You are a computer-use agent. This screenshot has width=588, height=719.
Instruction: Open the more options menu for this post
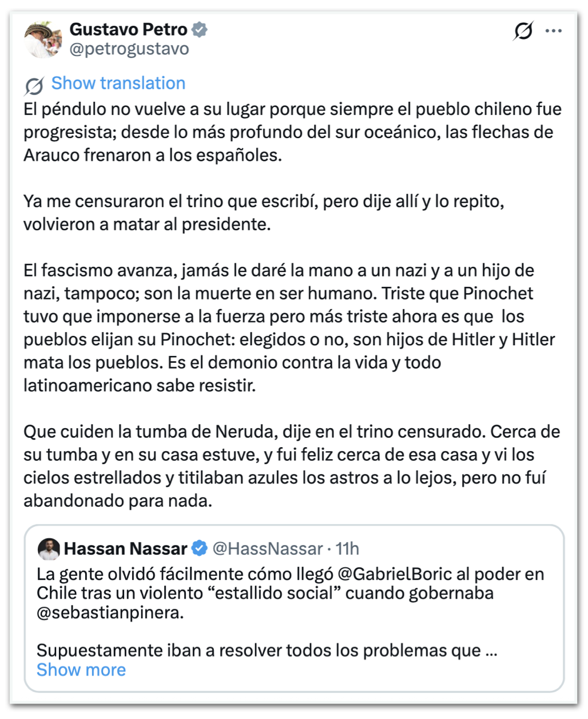tap(553, 31)
